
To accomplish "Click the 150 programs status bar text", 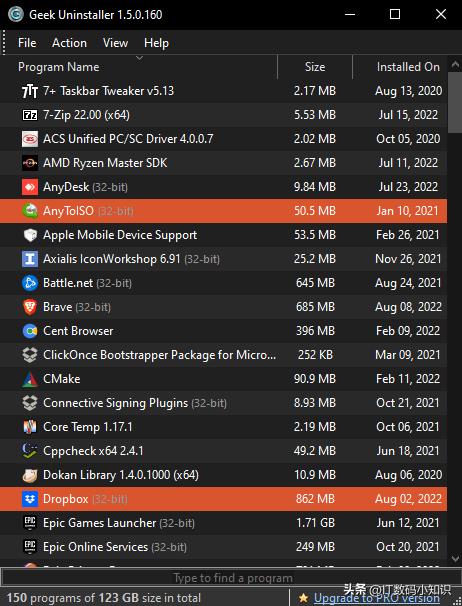I will tap(104, 598).
